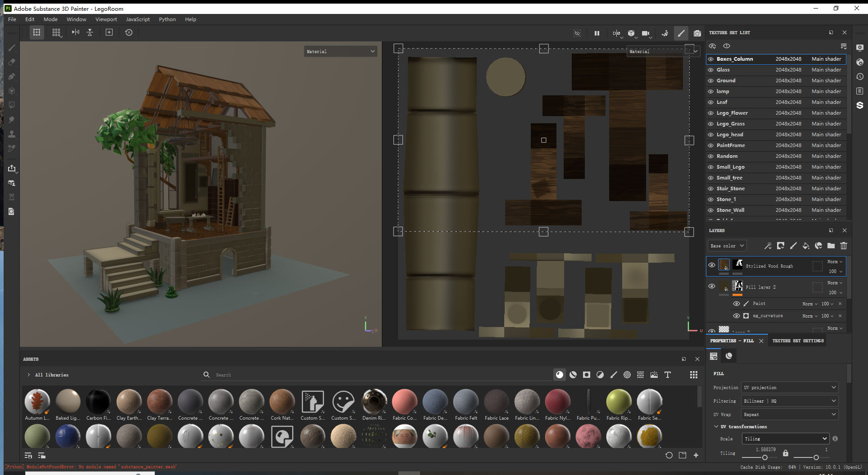Hide the Boxes_Column texture set
Viewport: 868px width, 475px height.
point(711,59)
